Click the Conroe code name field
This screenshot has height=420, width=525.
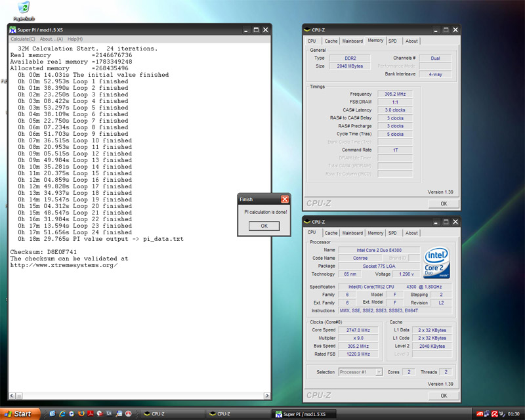[360, 258]
